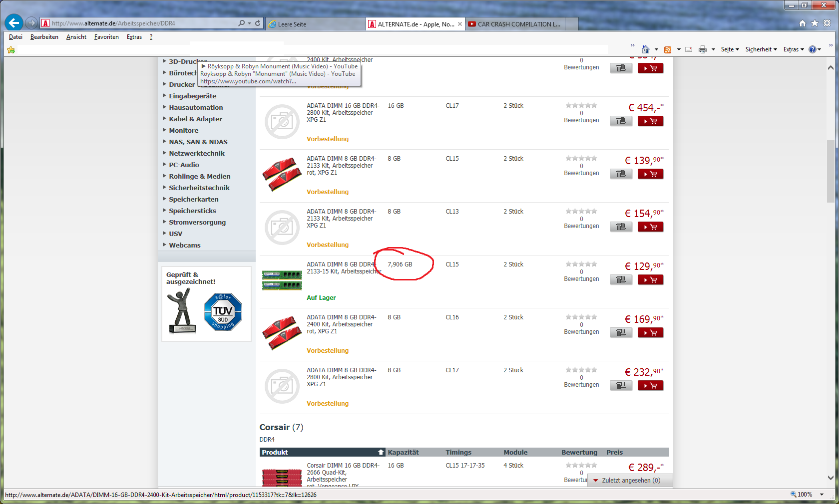Open the browser home icon at top right
The image size is (839, 504).
coord(803,23)
